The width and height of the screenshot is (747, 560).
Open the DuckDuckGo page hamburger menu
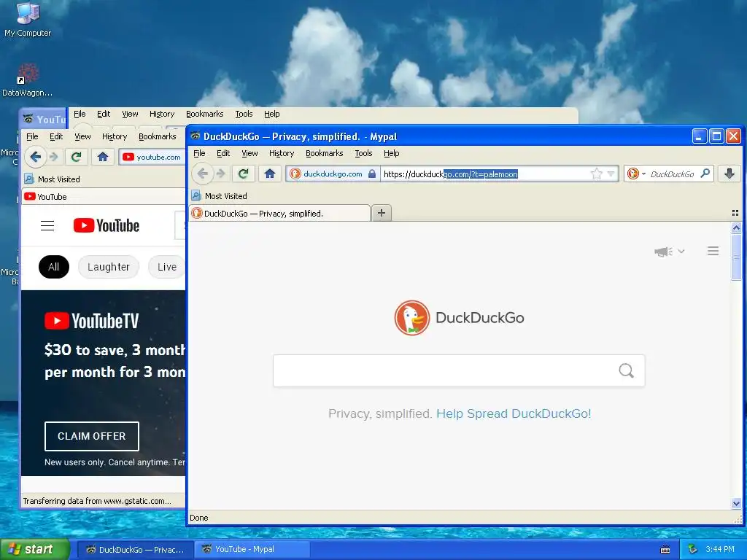713,251
